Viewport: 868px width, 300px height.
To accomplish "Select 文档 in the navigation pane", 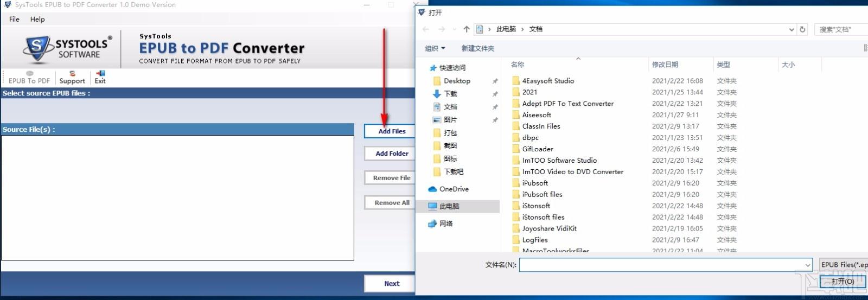I will click(450, 107).
